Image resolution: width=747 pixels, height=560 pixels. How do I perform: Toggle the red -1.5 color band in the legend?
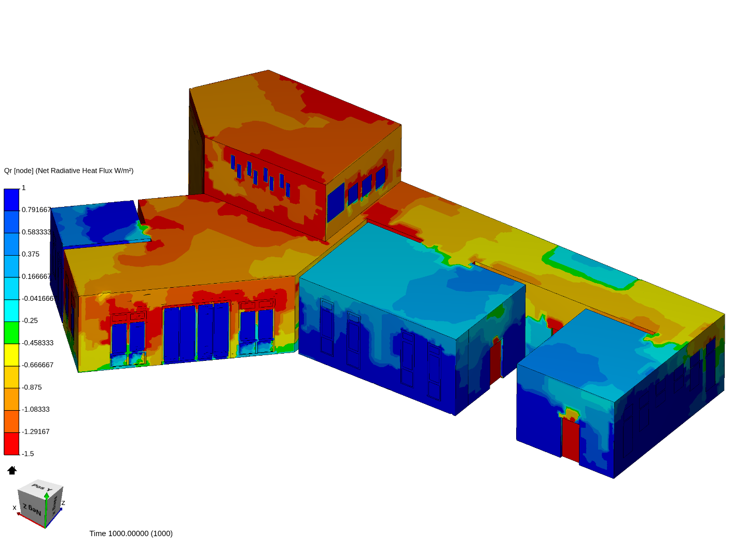point(11,443)
